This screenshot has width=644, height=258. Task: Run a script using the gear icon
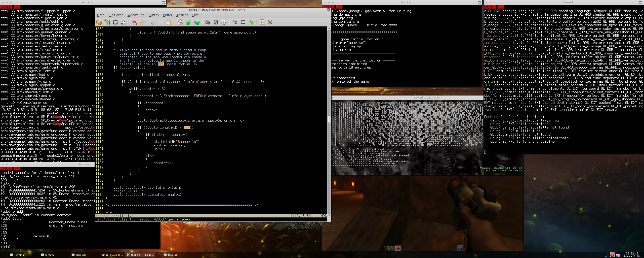pos(224,22)
